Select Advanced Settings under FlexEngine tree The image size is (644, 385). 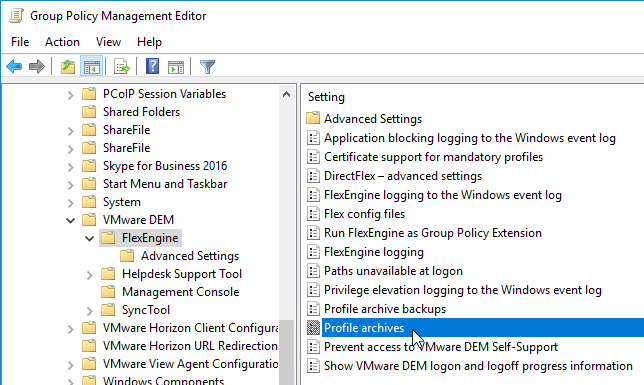click(190, 256)
